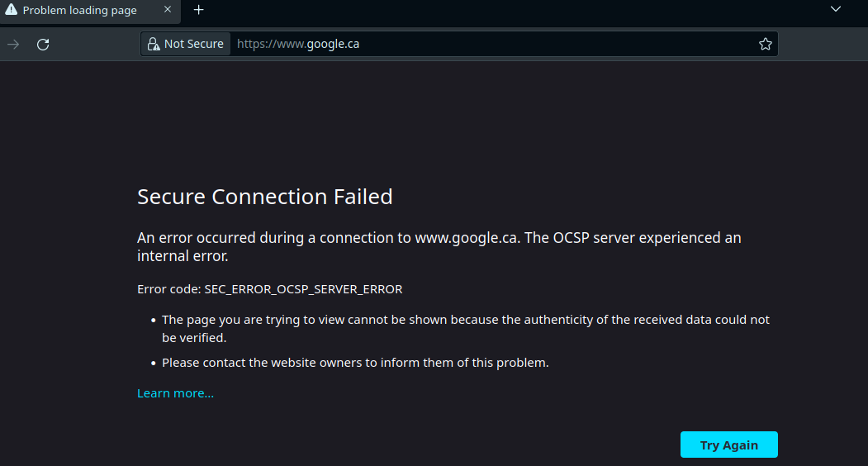The image size is (868, 466).
Task: Click the OCSP server internal error description
Action: click(x=439, y=246)
